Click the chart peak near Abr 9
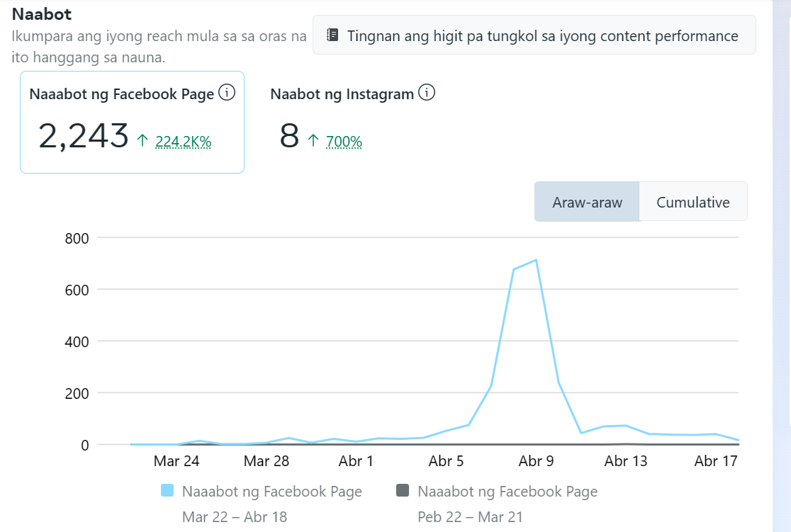The height and width of the screenshot is (532, 791). (536, 260)
